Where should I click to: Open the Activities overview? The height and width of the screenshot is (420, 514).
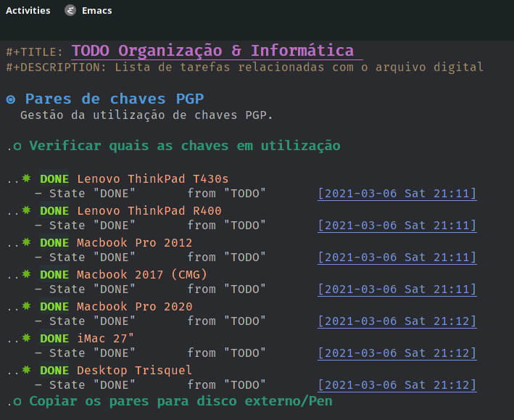[x=28, y=10]
